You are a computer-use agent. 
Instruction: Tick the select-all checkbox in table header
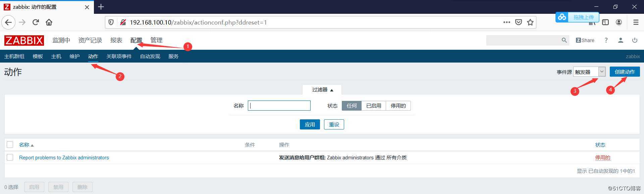[10, 145]
